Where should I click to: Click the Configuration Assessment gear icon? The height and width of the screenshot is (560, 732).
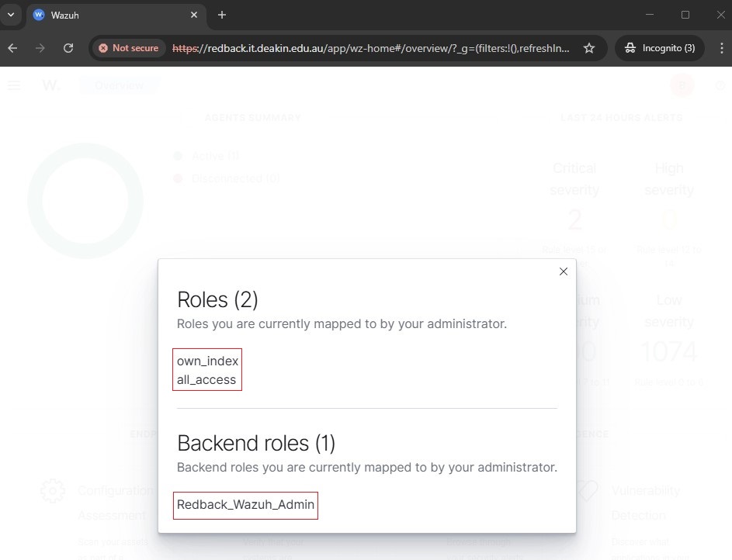click(52, 491)
